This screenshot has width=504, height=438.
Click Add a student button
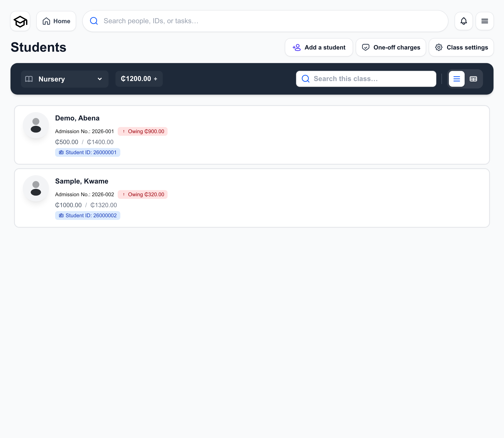(x=319, y=48)
